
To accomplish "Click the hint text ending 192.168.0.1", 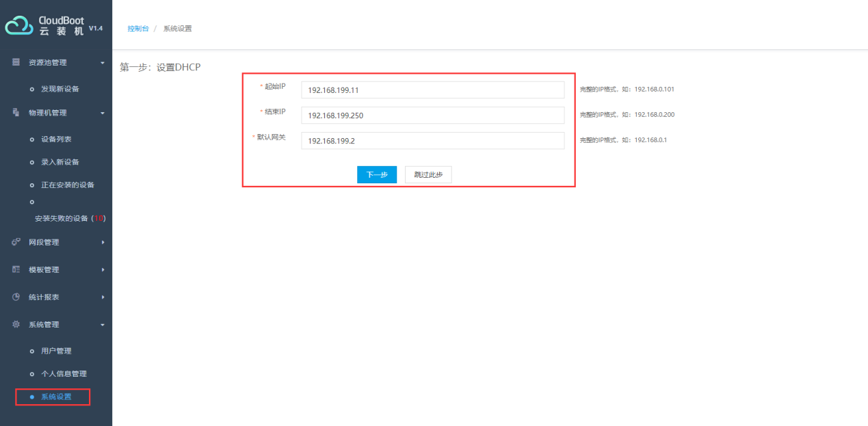I will tap(623, 140).
